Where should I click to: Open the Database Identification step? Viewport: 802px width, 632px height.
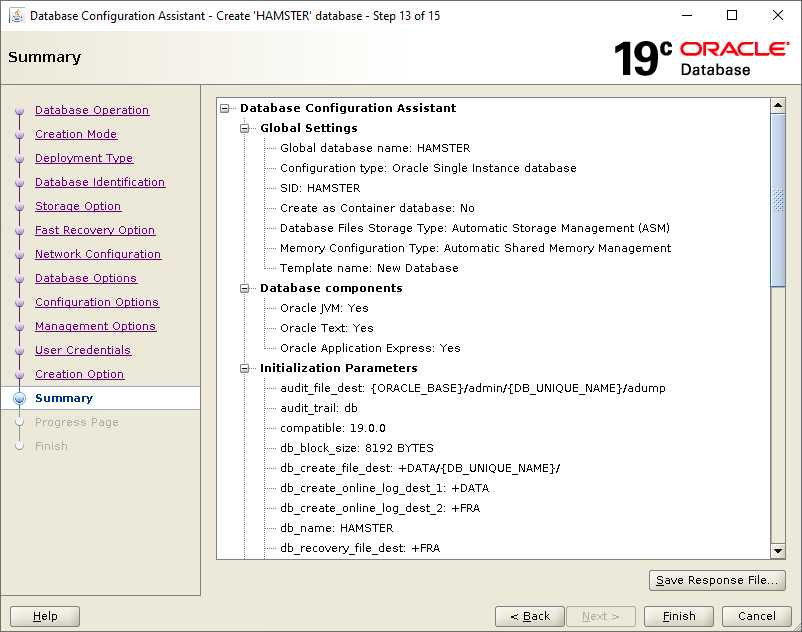[100, 182]
